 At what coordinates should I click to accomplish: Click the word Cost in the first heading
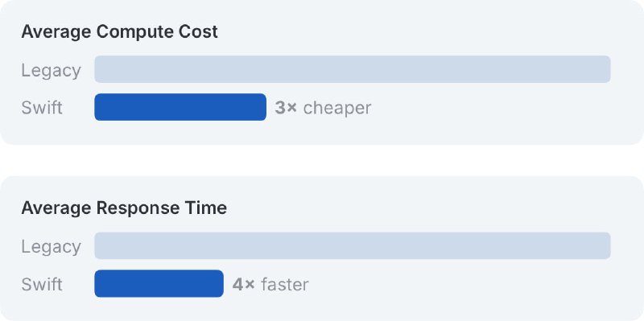point(200,32)
